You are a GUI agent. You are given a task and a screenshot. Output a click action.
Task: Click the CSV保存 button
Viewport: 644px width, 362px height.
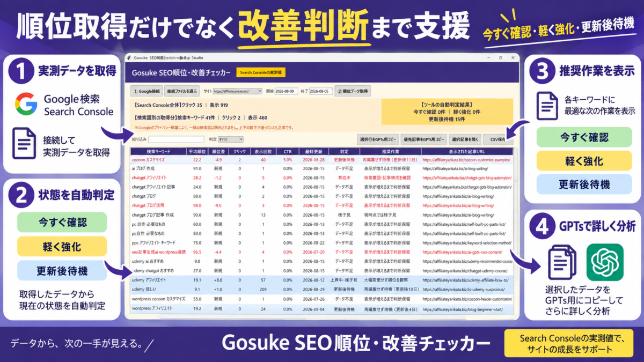pos(497,139)
